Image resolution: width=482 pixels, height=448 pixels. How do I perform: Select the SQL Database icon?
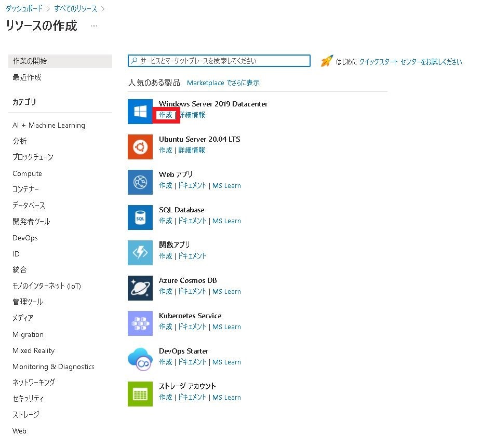(x=140, y=217)
